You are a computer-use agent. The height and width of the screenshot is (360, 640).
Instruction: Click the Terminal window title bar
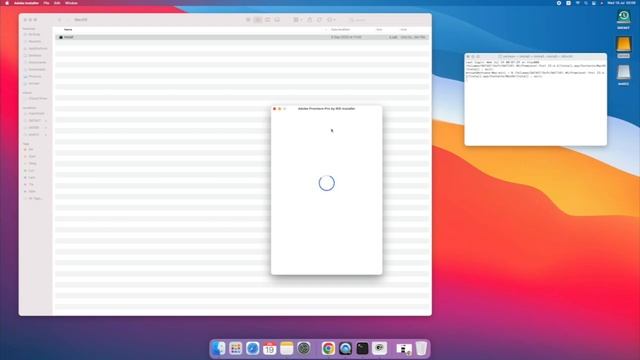click(536, 56)
